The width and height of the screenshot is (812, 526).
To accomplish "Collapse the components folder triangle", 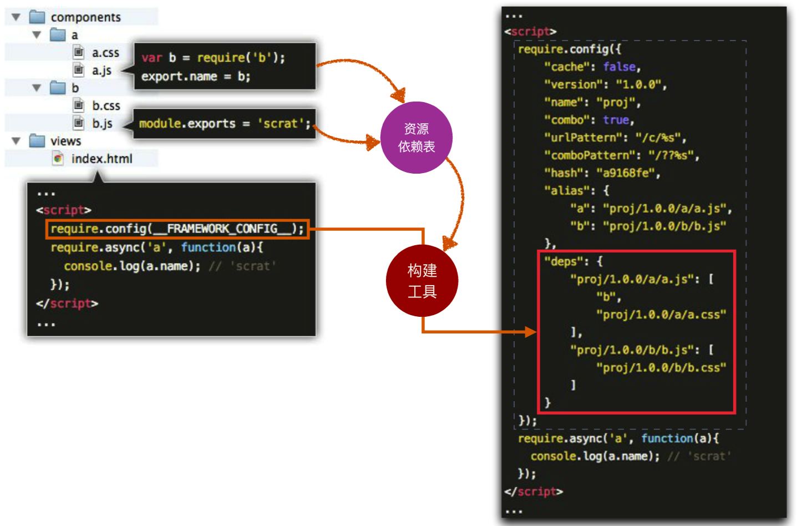I will tap(16, 17).
